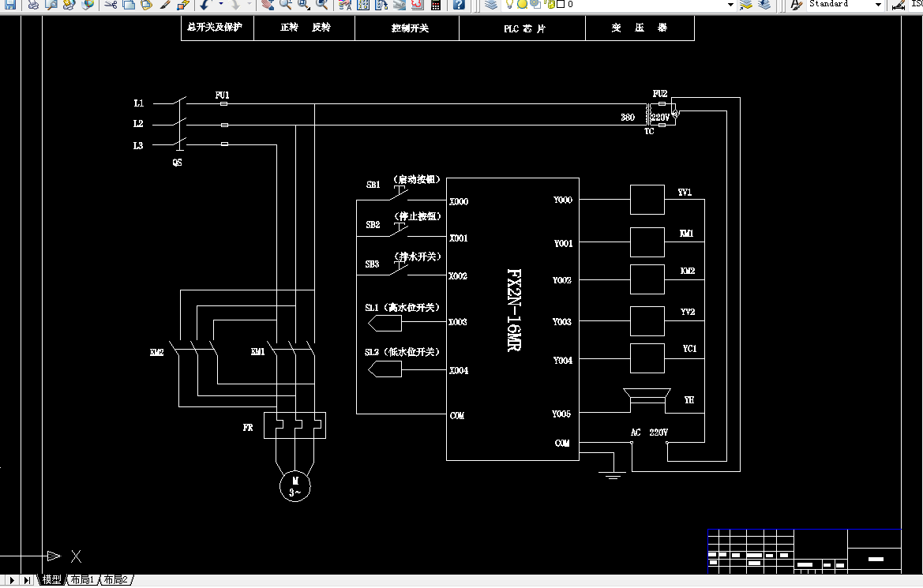Toggle layer 0 freeze sun icon

522,5
